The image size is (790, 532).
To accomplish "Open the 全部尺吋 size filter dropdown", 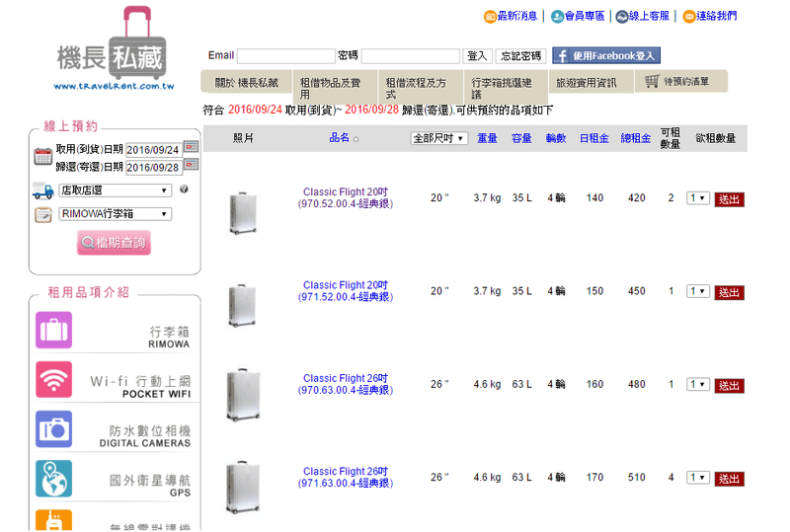I will coord(439,138).
